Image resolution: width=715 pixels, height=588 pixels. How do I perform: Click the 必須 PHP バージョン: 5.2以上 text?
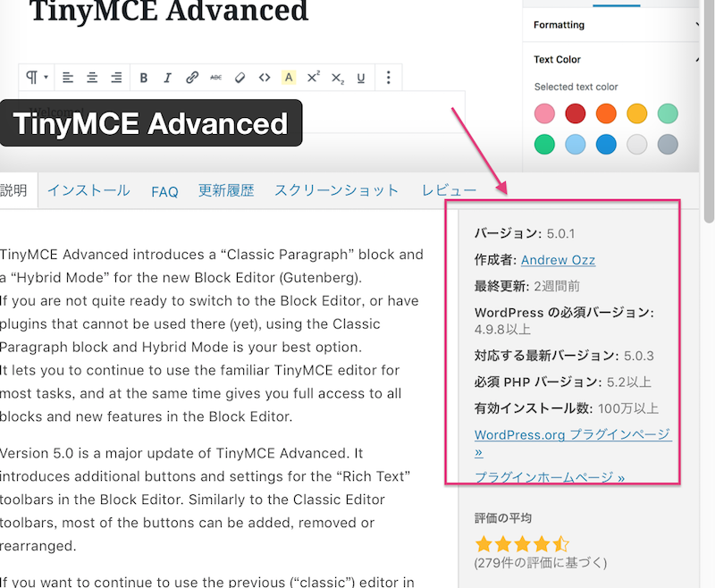[563, 382]
